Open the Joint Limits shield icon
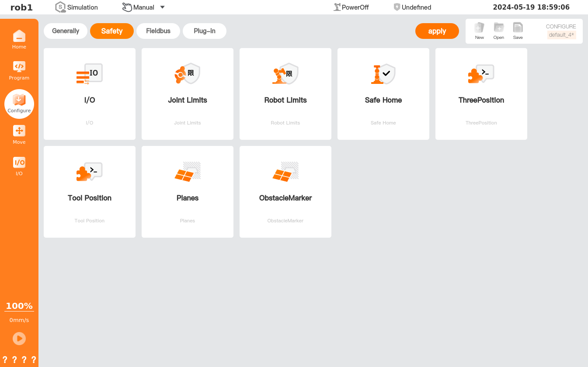 188,74
